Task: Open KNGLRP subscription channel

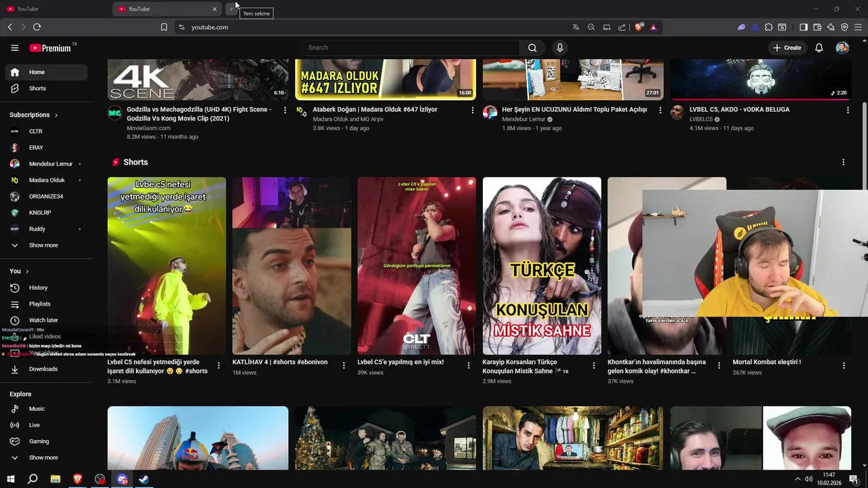Action: click(x=46, y=213)
